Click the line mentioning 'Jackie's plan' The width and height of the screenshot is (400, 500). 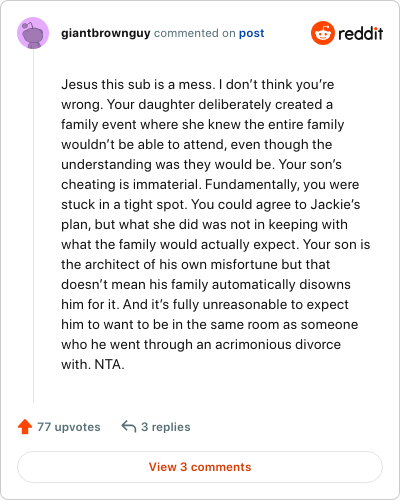211,204
